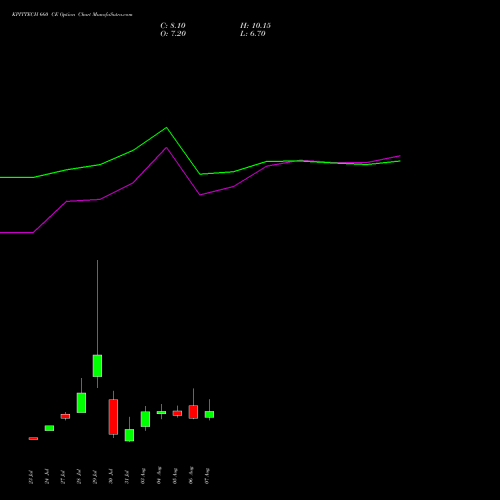Click the peak of the green indicator line
This screenshot has width=500, height=500.
coord(167,128)
